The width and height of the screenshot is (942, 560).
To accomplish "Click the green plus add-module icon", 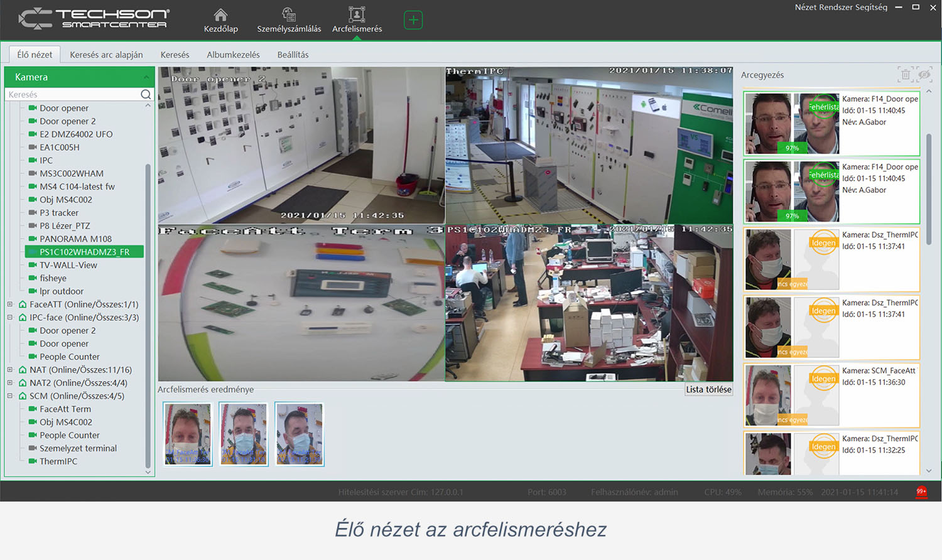I will [x=413, y=20].
